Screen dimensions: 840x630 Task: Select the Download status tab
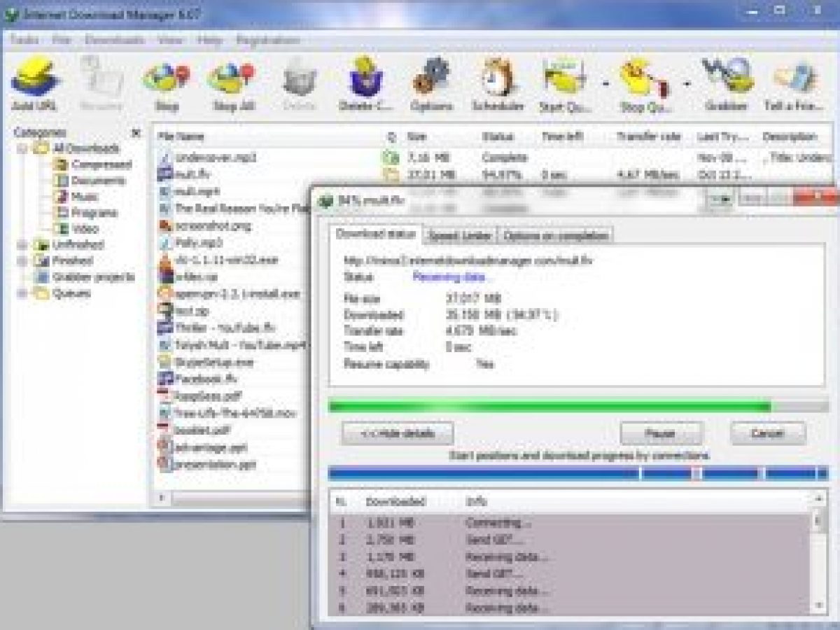coord(377,234)
